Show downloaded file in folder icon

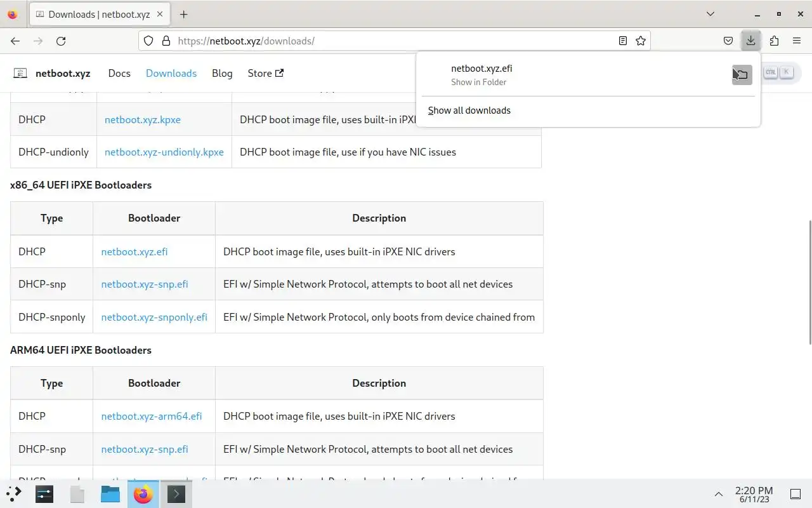click(x=742, y=74)
